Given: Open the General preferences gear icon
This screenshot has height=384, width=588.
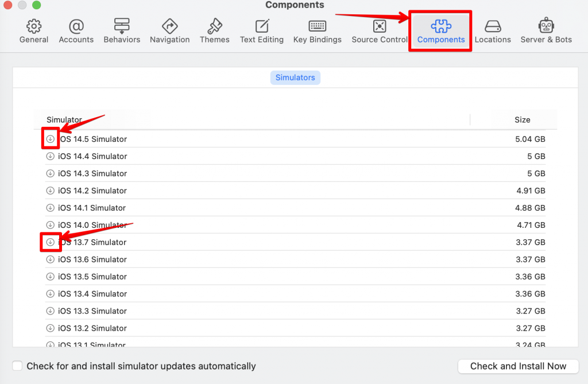Looking at the screenshot, I should [34, 26].
